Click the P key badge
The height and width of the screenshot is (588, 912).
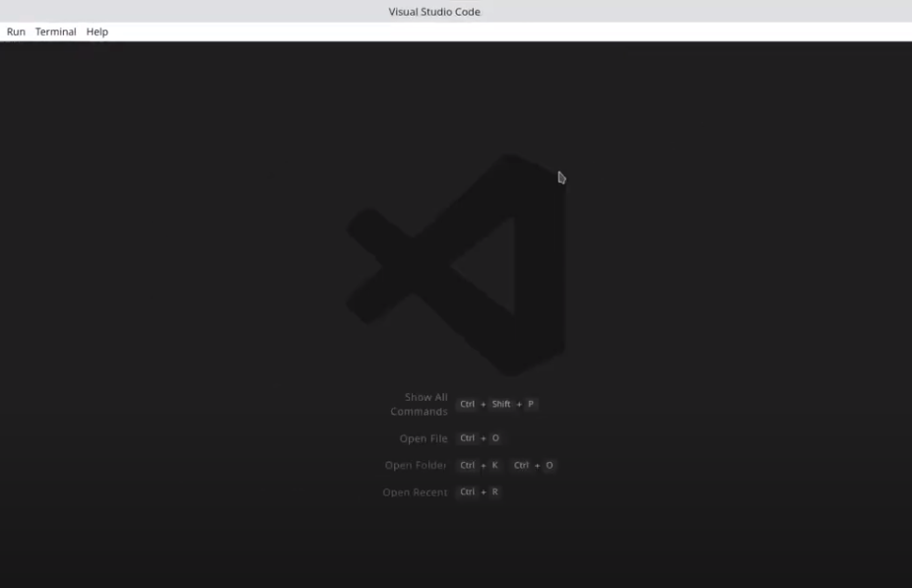click(x=530, y=404)
